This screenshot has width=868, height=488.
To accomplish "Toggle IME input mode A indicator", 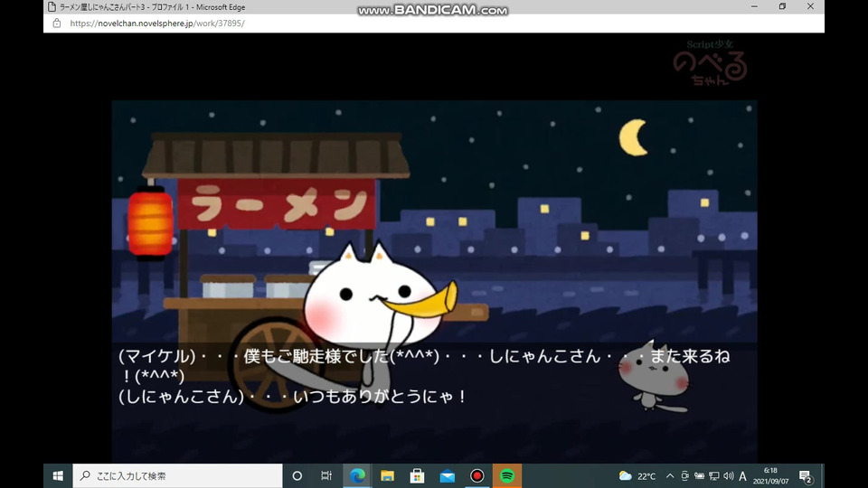I will pos(743,476).
